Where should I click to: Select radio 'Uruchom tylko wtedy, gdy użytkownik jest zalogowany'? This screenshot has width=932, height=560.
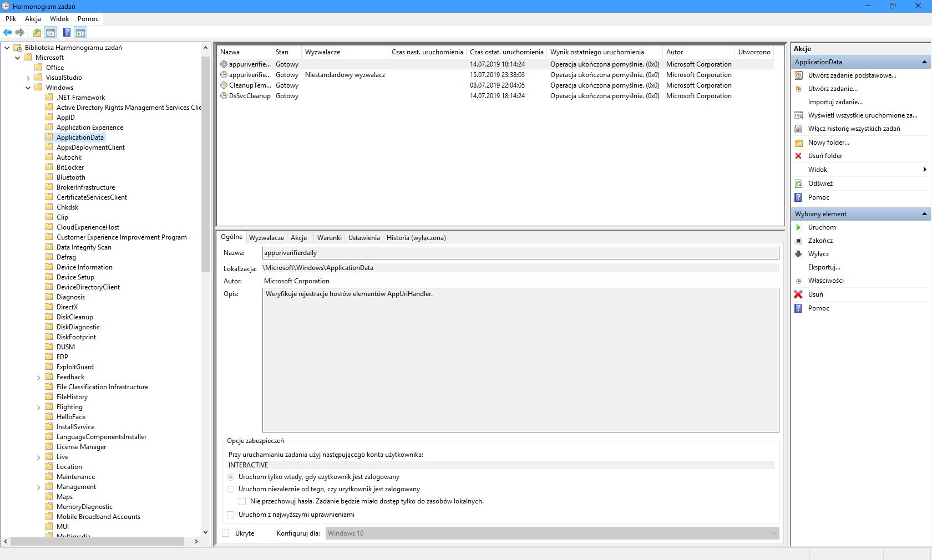pyautogui.click(x=231, y=477)
